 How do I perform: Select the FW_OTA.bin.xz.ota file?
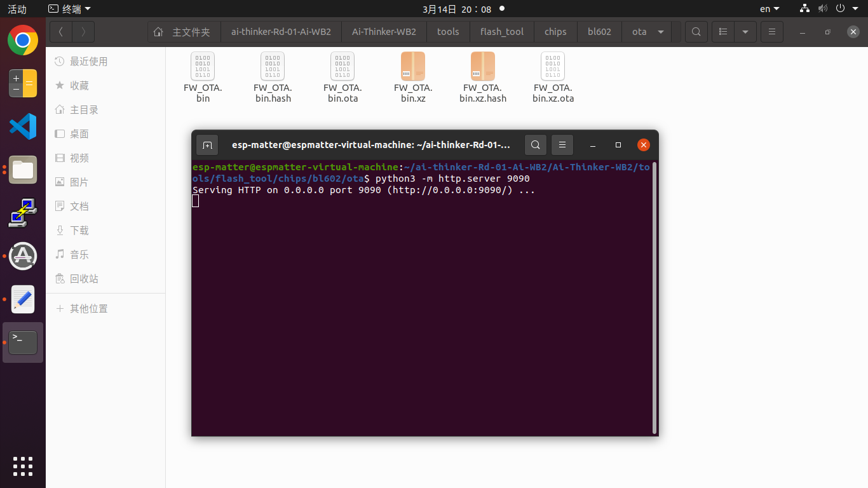(553, 78)
